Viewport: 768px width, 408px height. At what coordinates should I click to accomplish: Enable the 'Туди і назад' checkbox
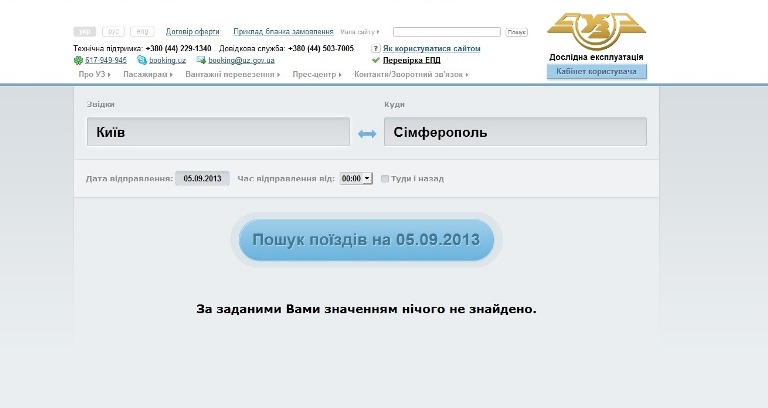(x=385, y=179)
